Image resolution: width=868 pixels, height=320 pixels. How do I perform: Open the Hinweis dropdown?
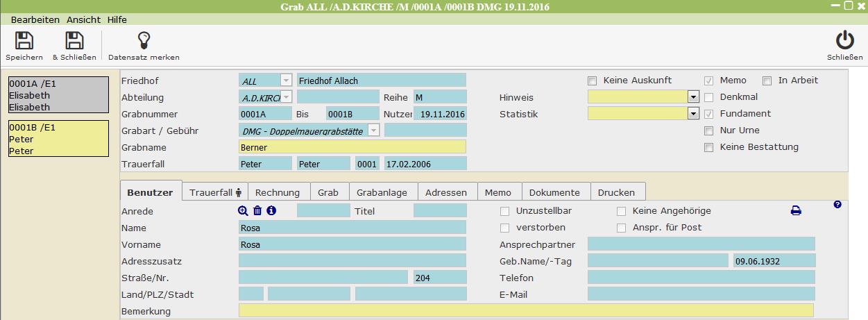[x=692, y=97]
